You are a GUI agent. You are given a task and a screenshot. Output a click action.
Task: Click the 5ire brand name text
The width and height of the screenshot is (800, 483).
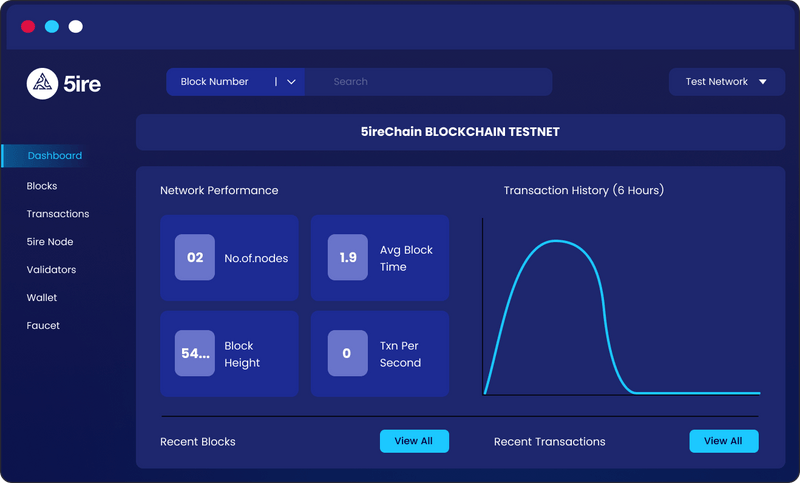[x=82, y=84]
